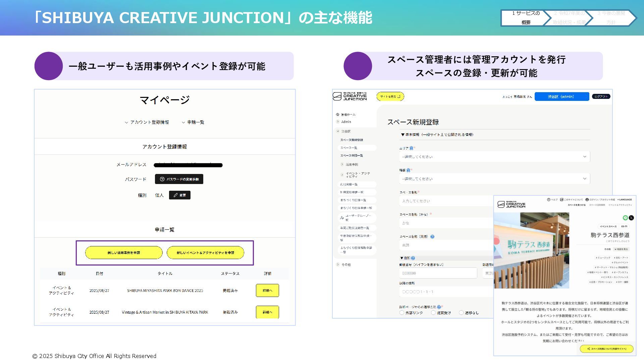Click the ユーザーグループ icon in sidebar
Image resolution: width=644 pixels, height=362 pixels.
click(x=342, y=218)
